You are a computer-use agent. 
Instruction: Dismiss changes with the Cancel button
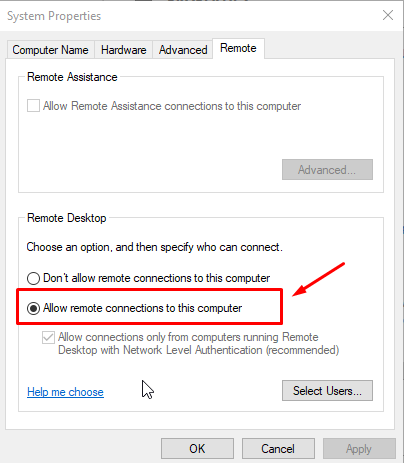pyautogui.click(x=278, y=449)
